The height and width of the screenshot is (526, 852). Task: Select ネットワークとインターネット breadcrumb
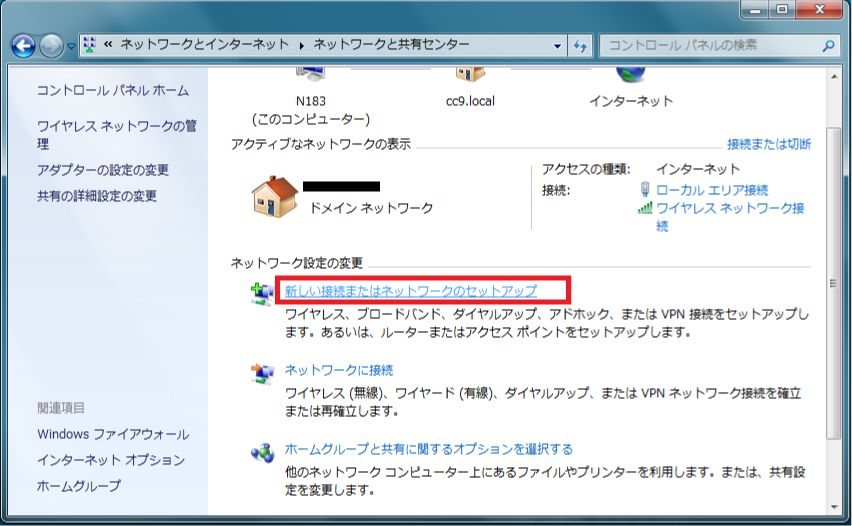[204, 45]
